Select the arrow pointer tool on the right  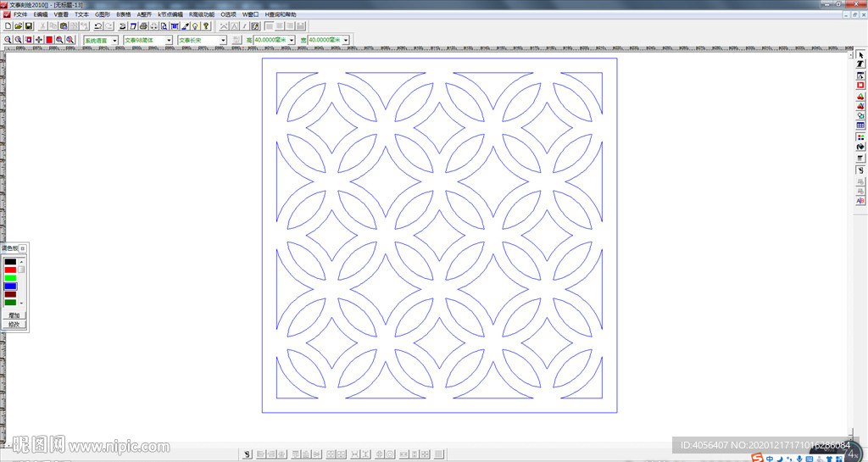tap(860, 55)
